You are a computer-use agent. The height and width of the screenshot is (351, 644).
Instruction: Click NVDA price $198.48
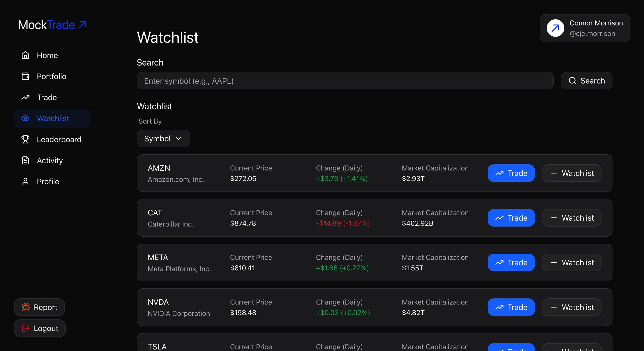243,313
